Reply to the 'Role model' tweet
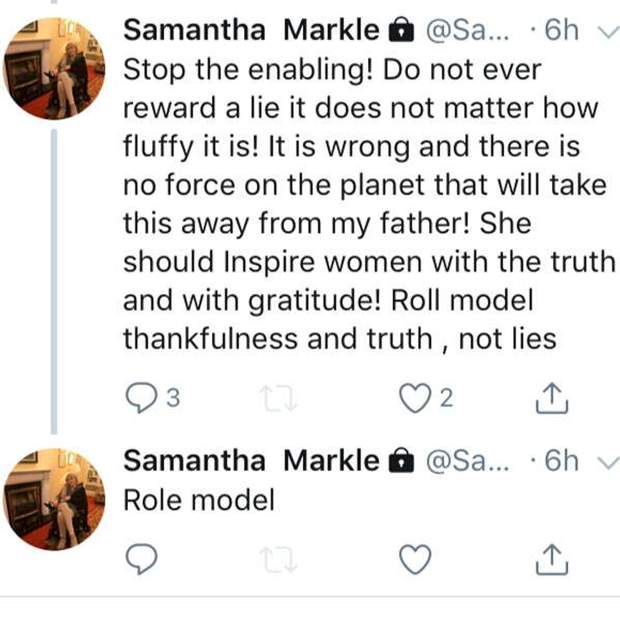This screenshot has width=620, height=620. coord(142,561)
